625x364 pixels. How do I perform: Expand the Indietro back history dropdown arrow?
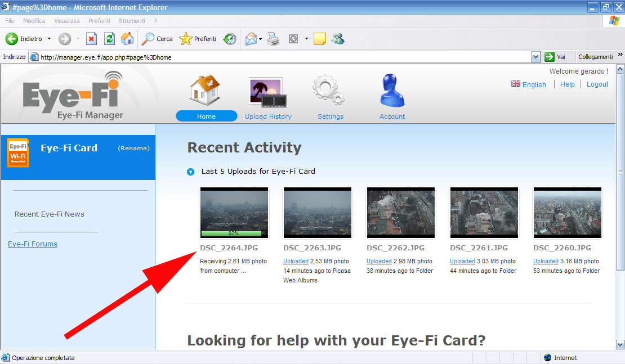coord(50,39)
